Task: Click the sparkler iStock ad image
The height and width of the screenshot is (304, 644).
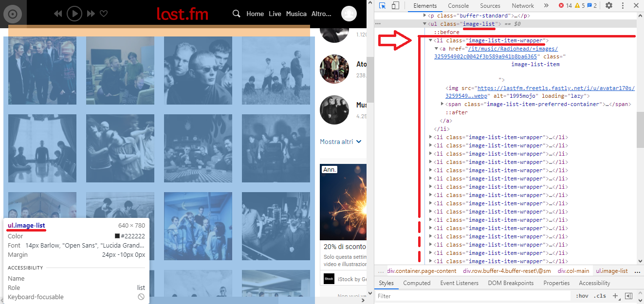Action: pos(343,202)
